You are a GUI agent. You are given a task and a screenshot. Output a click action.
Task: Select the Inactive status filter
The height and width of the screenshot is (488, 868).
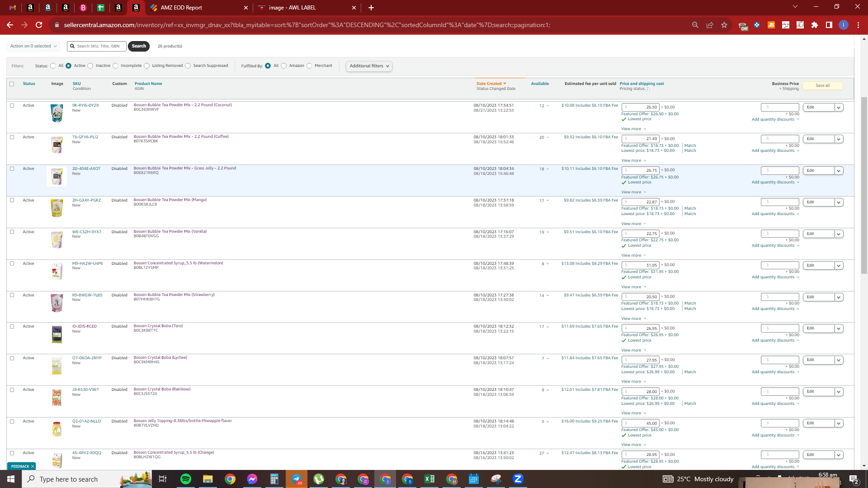point(90,66)
